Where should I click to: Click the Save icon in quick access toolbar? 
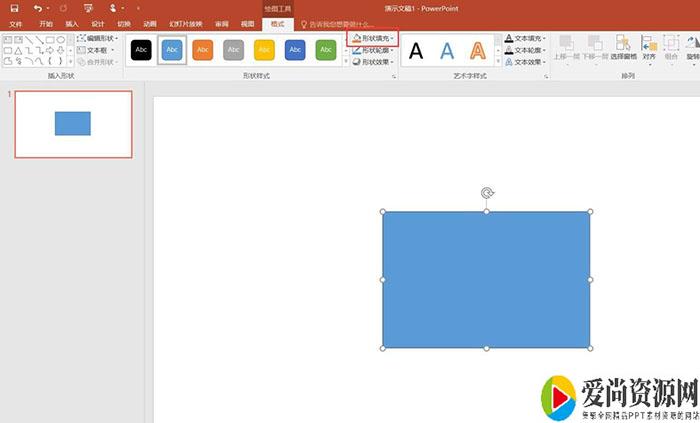[x=14, y=8]
